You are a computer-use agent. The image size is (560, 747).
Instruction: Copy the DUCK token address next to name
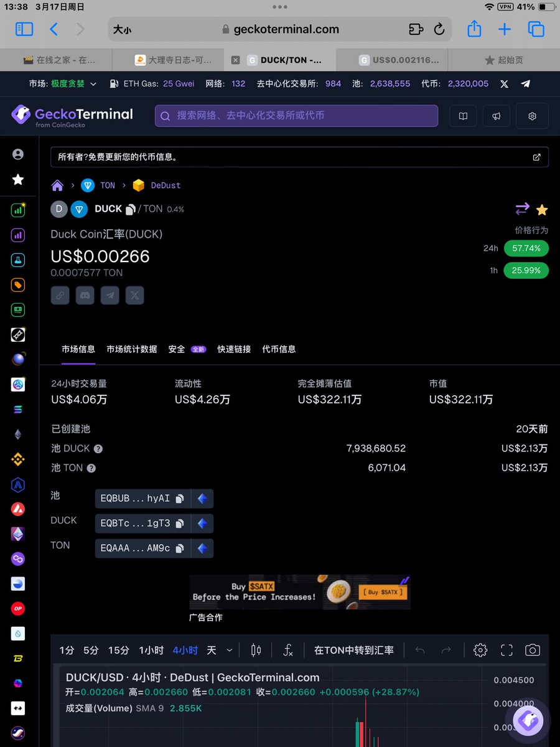(x=131, y=210)
